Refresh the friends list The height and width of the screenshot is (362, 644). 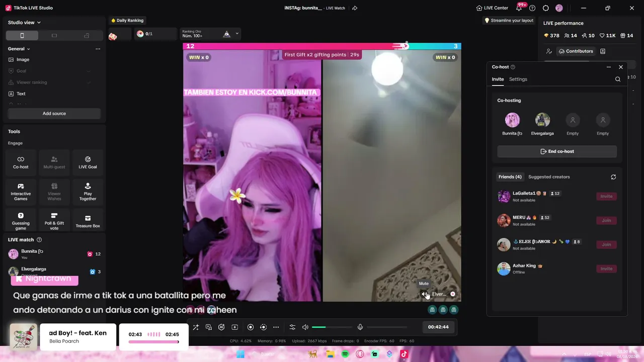[x=613, y=177]
